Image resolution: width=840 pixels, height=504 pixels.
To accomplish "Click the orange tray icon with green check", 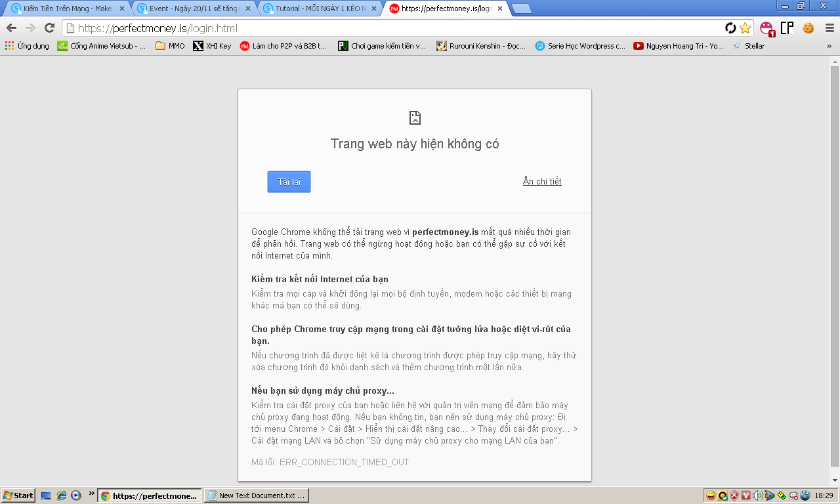I will [723, 495].
